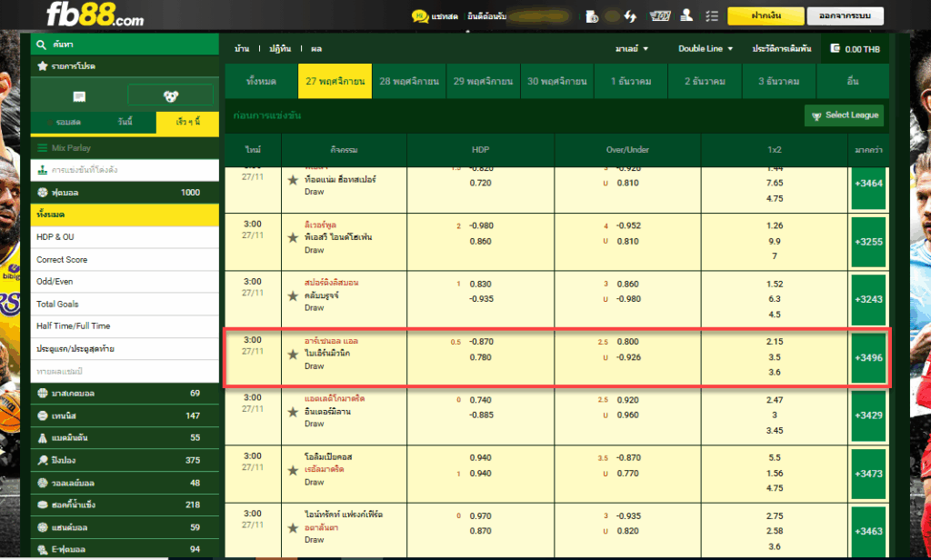Select the 28 พฤศจิกายน date tab
931x560 pixels.
[409, 81]
